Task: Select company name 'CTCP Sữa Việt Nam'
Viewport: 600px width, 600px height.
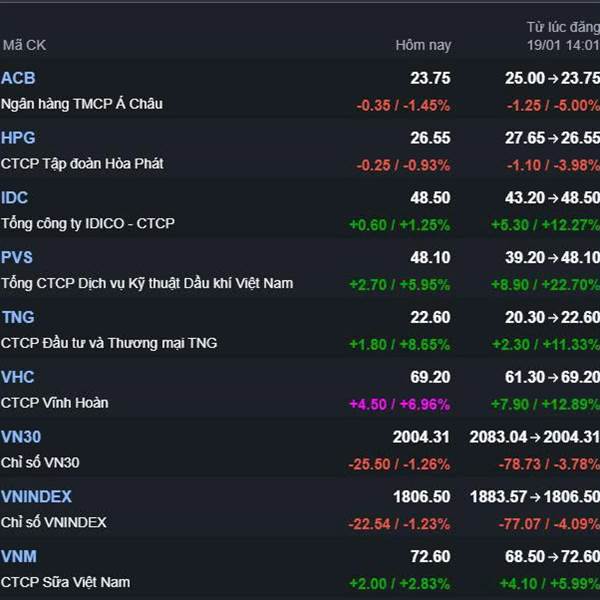Action: (65, 582)
